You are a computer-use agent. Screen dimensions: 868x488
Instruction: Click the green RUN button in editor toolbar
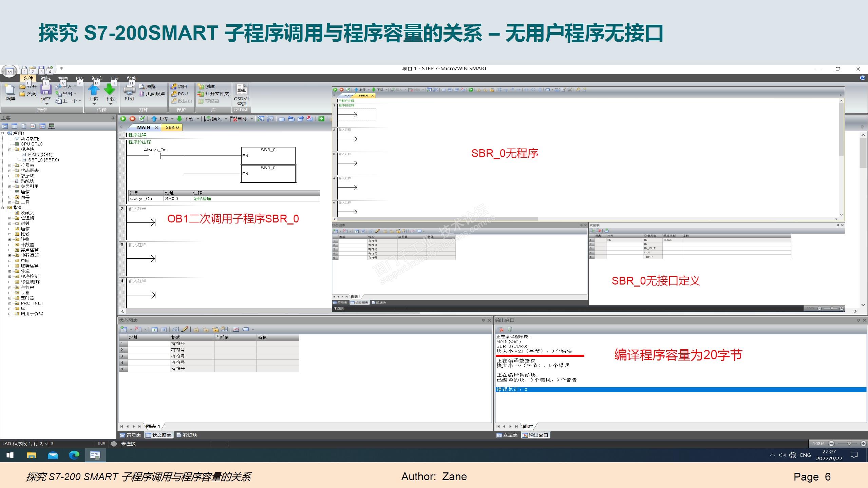(x=123, y=119)
